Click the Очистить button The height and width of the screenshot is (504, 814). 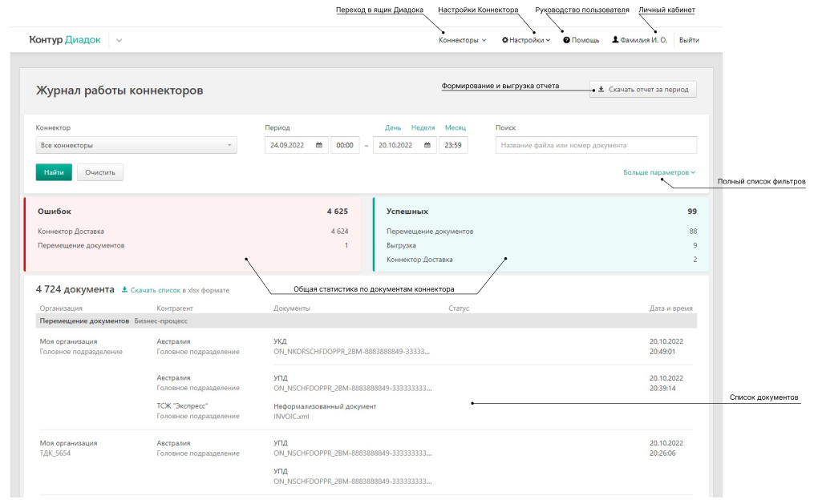coord(100,172)
